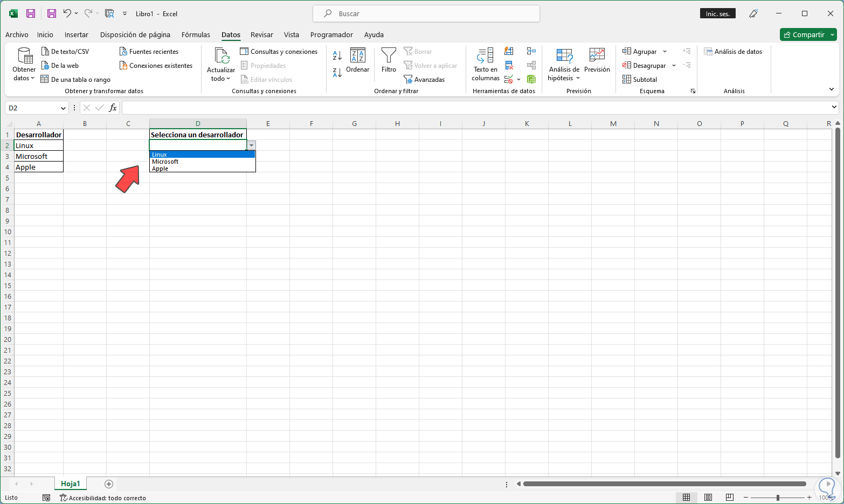Click macro recording icon in status bar
This screenshot has width=844, height=504.
[x=46, y=498]
